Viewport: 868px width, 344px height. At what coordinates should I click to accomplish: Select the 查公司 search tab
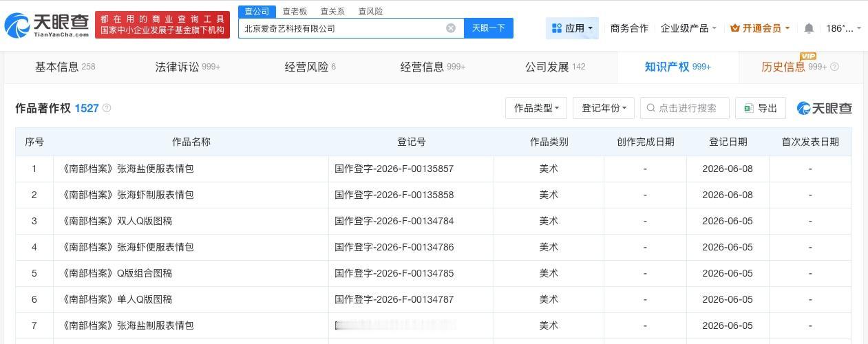[x=257, y=11]
